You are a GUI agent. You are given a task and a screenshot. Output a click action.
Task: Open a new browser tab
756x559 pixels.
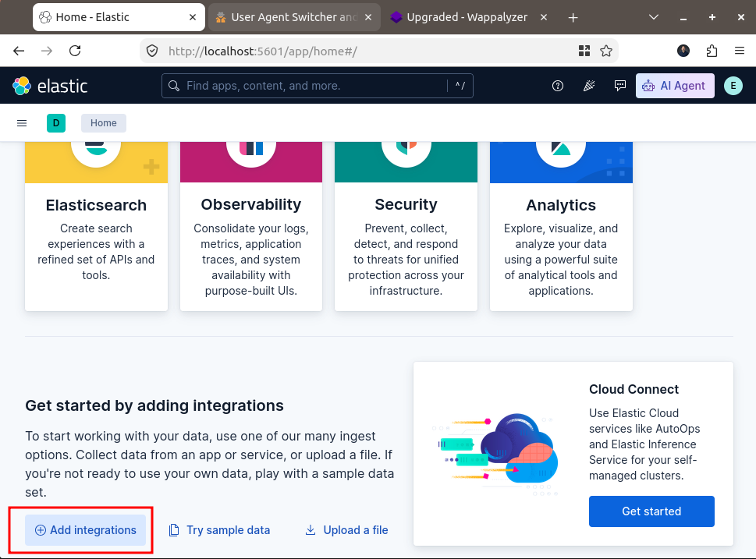pos(573,18)
